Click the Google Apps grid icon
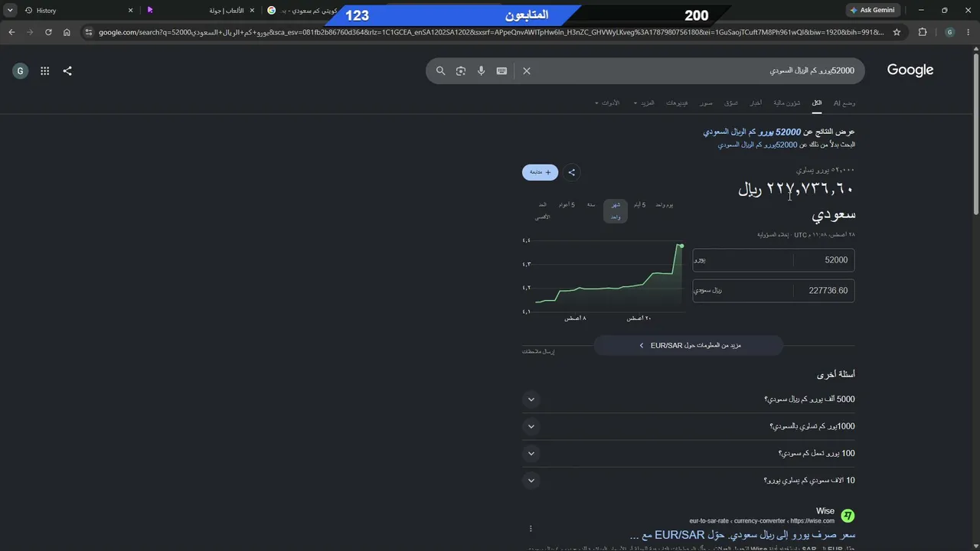The width and height of the screenshot is (980, 551). click(x=45, y=70)
